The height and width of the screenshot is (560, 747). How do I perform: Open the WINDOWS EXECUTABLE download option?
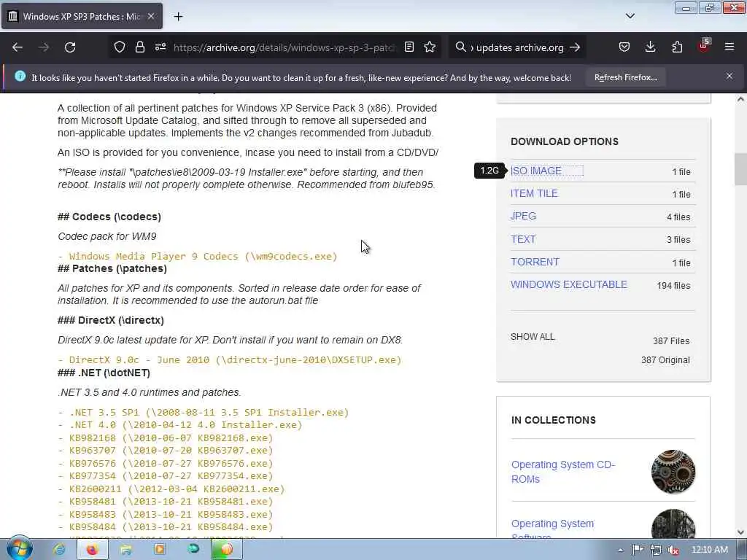(569, 284)
